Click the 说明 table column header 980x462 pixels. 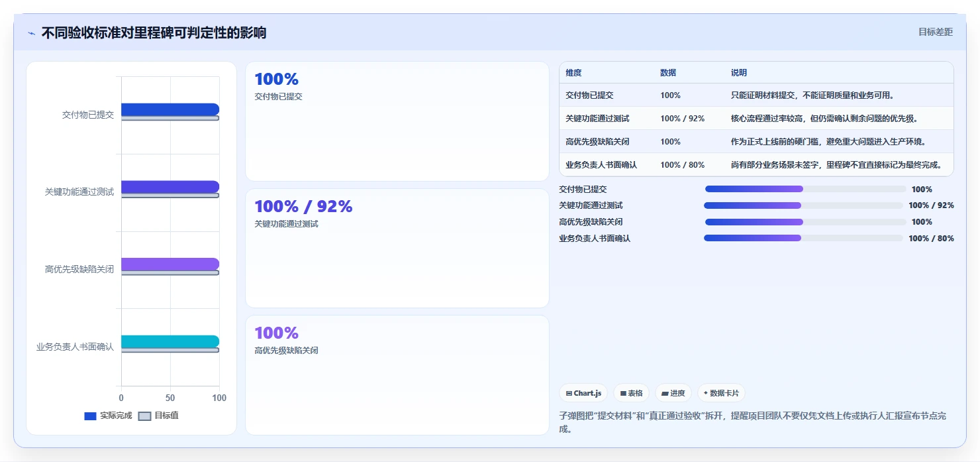point(739,73)
